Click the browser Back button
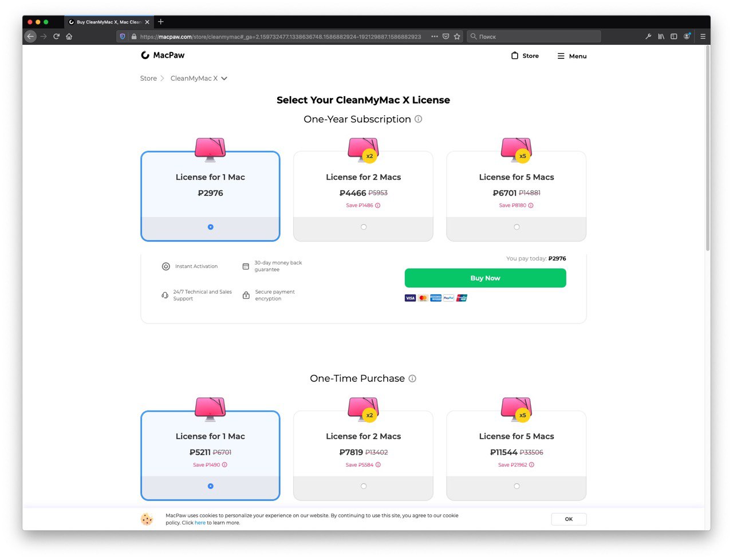The height and width of the screenshot is (560, 733). point(30,37)
